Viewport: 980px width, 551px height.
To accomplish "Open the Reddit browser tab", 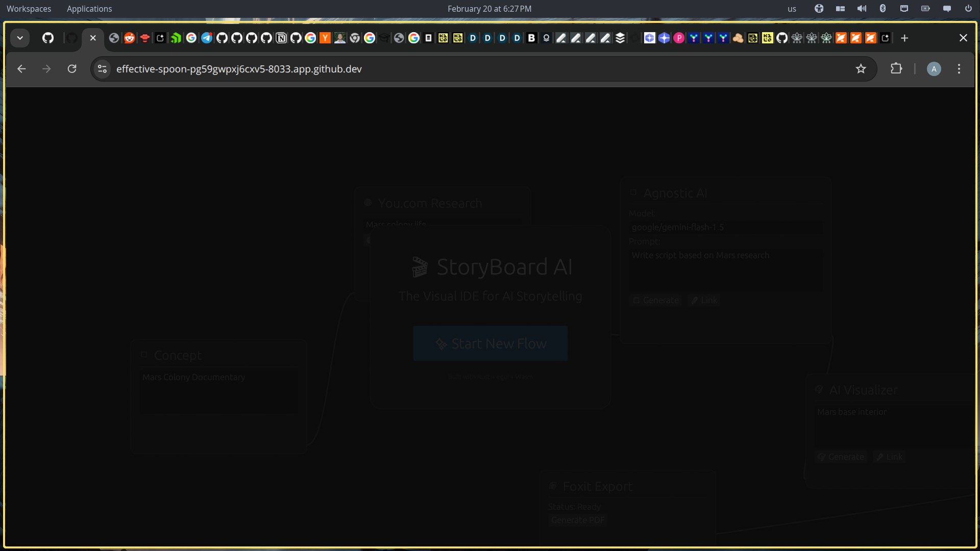I will pos(130,38).
